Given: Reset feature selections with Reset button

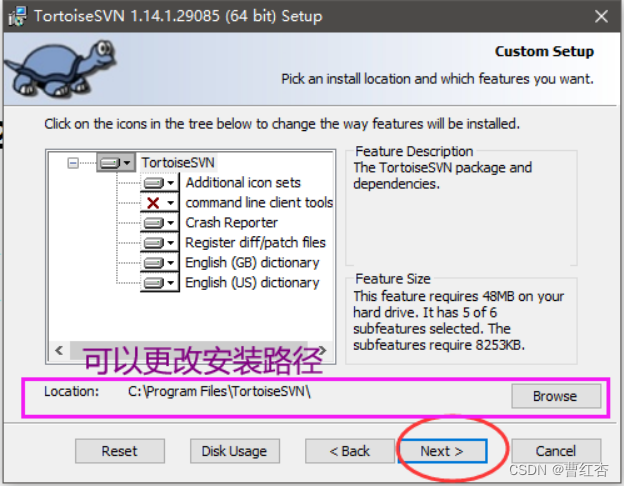Looking at the screenshot, I should point(119,451).
